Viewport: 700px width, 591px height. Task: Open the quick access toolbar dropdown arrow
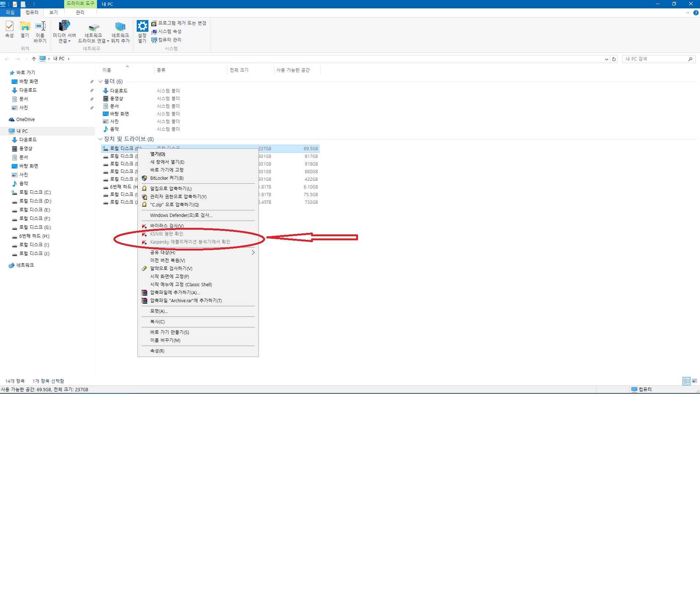(x=30, y=4)
